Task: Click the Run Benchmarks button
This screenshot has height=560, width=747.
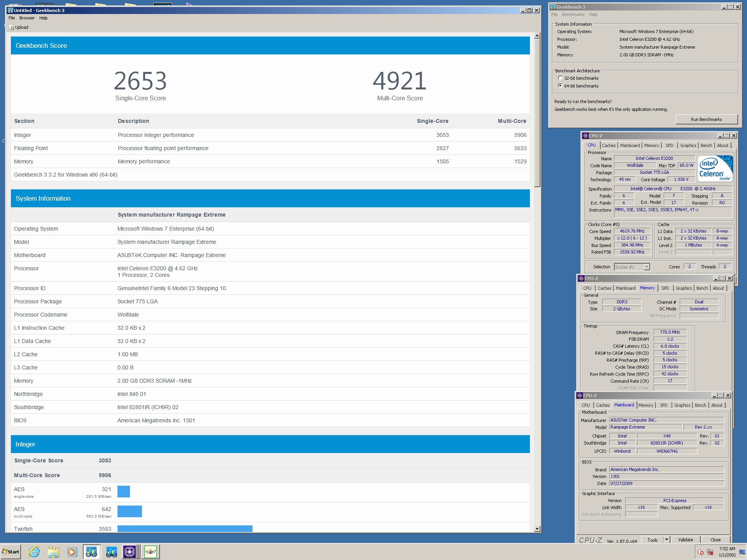Action: click(x=706, y=119)
